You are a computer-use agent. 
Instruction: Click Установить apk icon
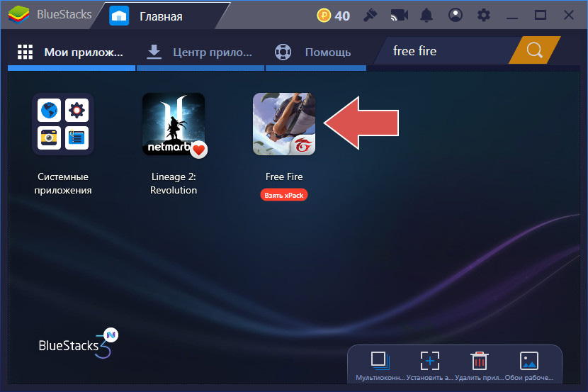[430, 361]
